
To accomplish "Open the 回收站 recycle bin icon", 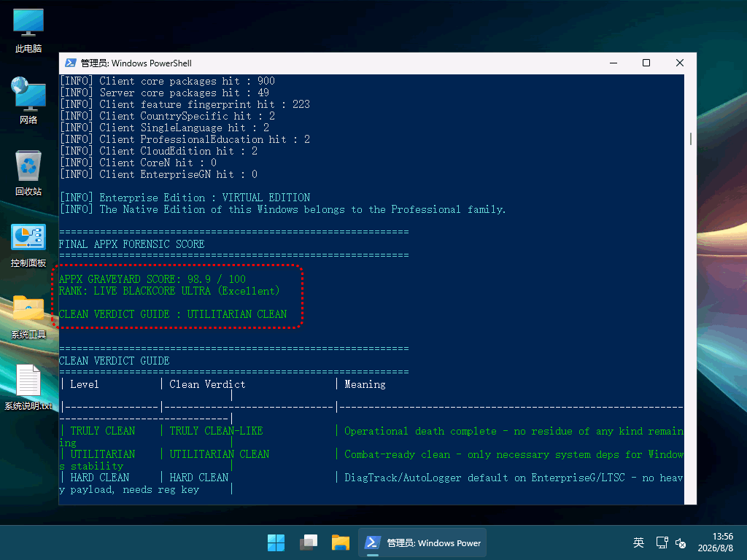I will point(28,172).
